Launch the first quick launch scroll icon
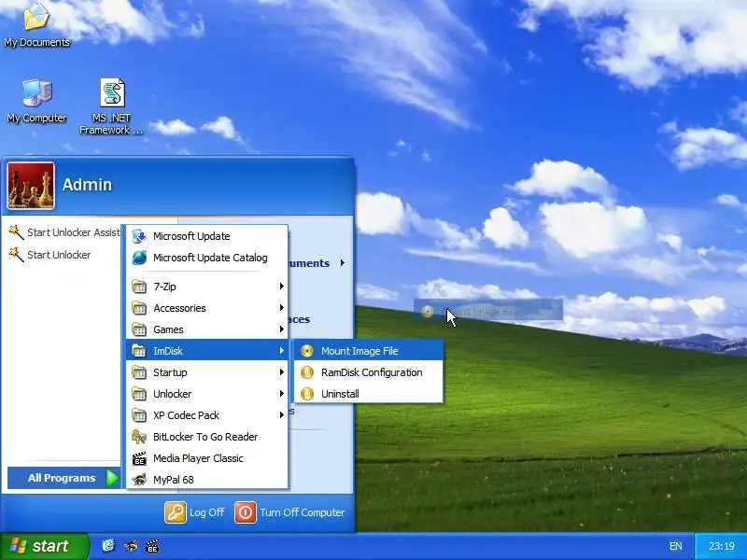This screenshot has height=560, width=747. pos(108,546)
